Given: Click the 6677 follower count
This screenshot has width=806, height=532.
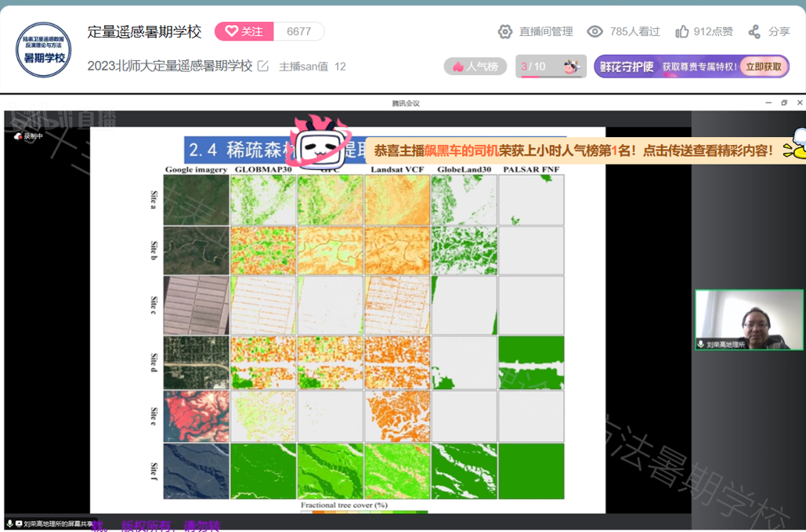Looking at the screenshot, I should coord(298,31).
